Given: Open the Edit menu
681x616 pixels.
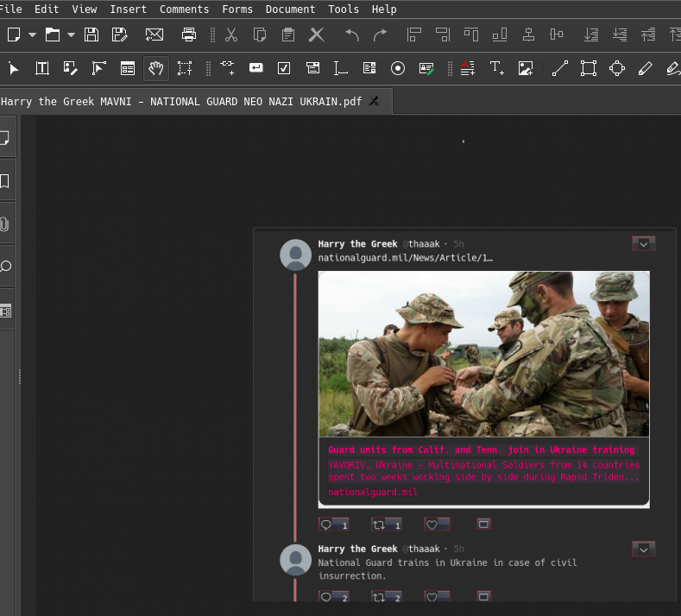Looking at the screenshot, I should 47,9.
